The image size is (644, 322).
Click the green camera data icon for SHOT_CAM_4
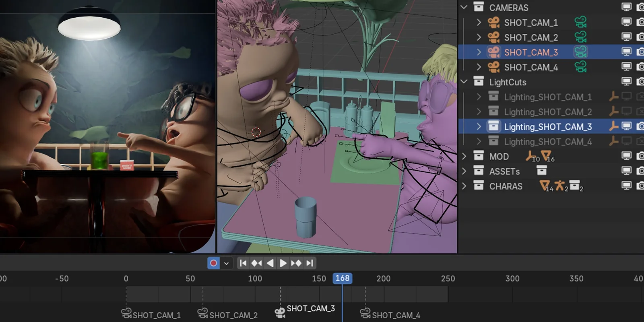[x=580, y=67]
